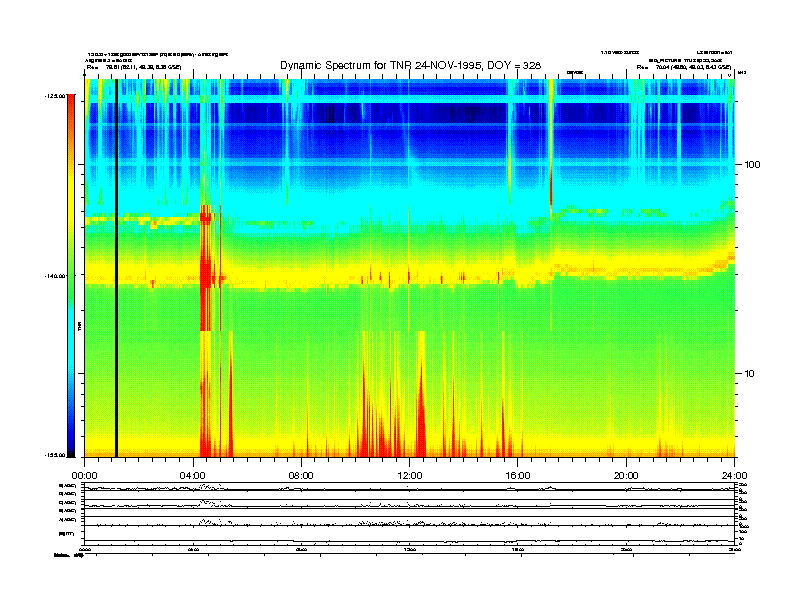Click the '100' frequency axis label
The image size is (792, 612).
[752, 165]
